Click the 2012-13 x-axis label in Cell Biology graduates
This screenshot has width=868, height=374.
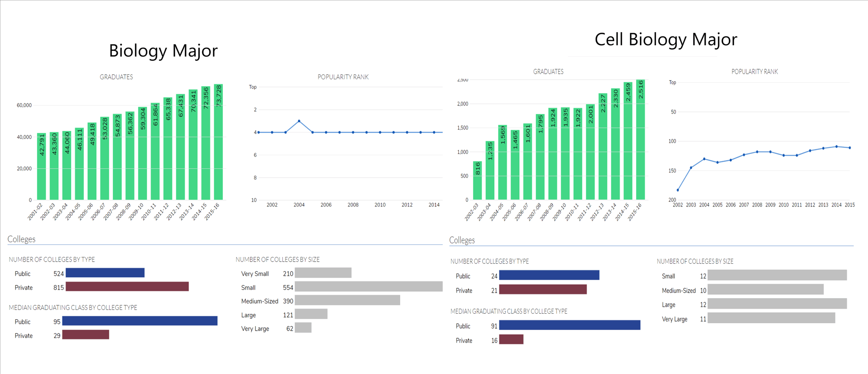[x=597, y=212]
